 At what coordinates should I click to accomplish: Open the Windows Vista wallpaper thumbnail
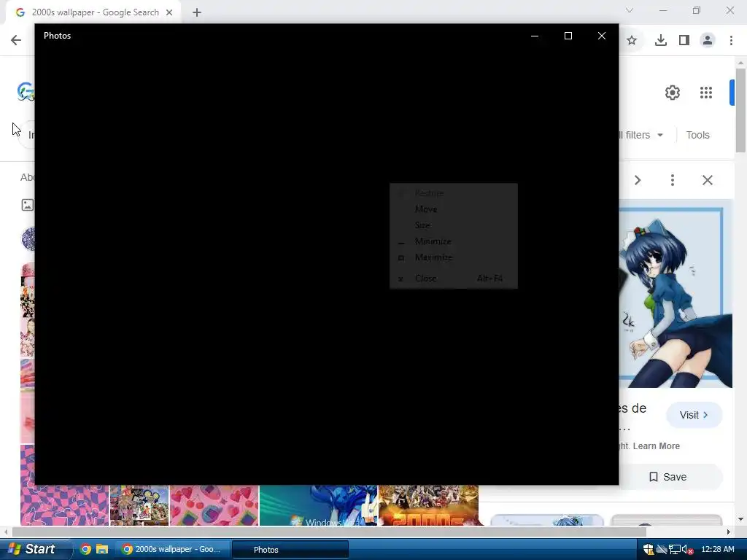[x=318, y=505]
